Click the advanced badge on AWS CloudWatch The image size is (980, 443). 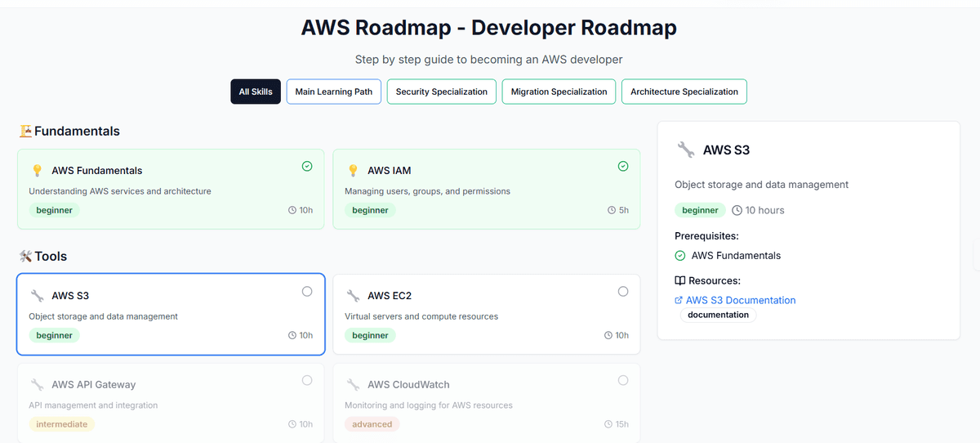click(x=372, y=424)
